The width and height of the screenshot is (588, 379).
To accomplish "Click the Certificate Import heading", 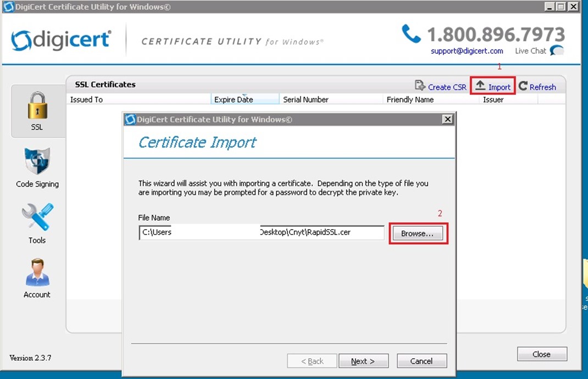I will [x=197, y=142].
